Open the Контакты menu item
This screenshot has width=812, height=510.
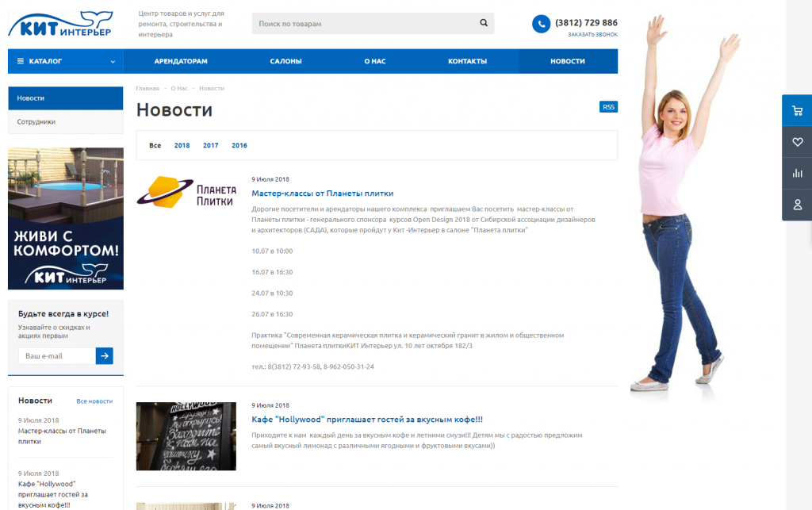click(x=467, y=61)
